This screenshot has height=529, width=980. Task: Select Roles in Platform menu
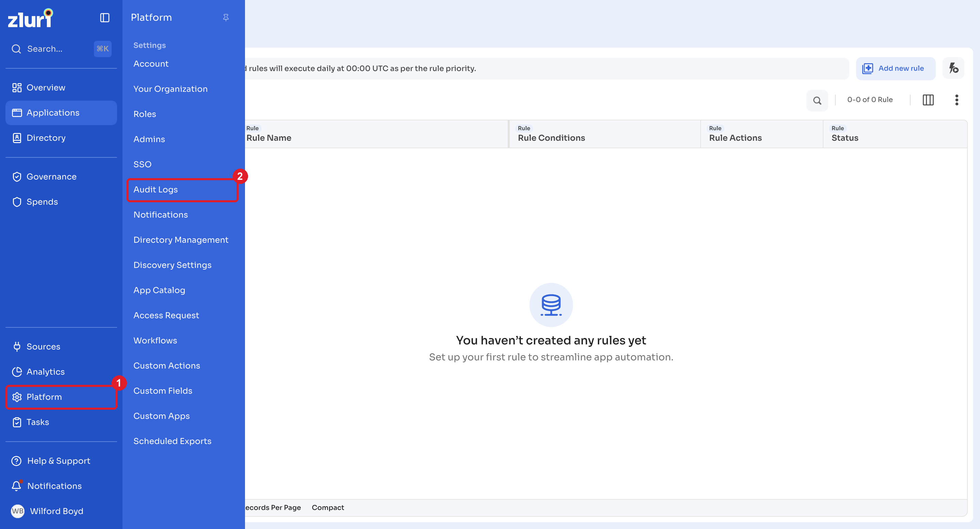point(145,114)
